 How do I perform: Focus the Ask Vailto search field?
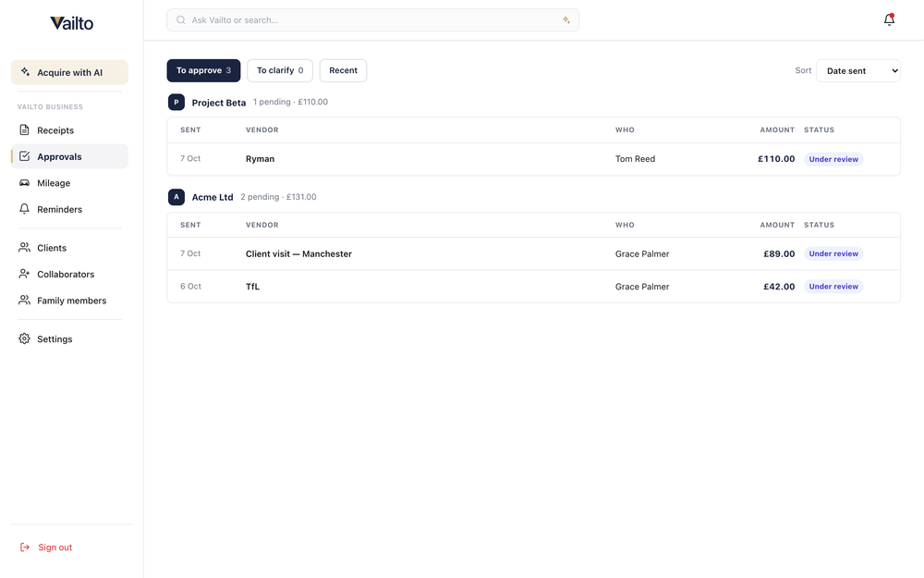click(x=373, y=20)
